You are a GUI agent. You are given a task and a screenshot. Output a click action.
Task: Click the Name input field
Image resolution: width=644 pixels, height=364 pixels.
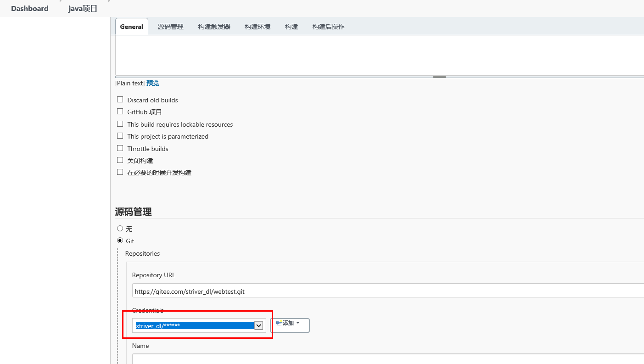(388, 358)
